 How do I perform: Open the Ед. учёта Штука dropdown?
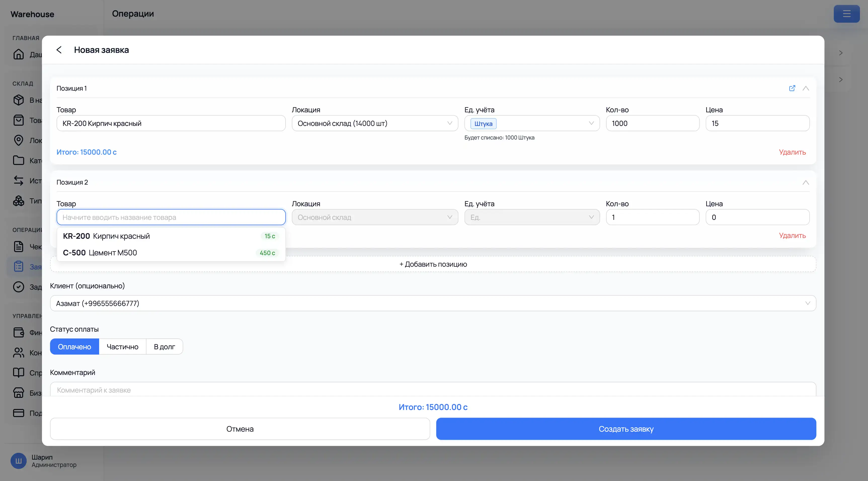[532, 123]
